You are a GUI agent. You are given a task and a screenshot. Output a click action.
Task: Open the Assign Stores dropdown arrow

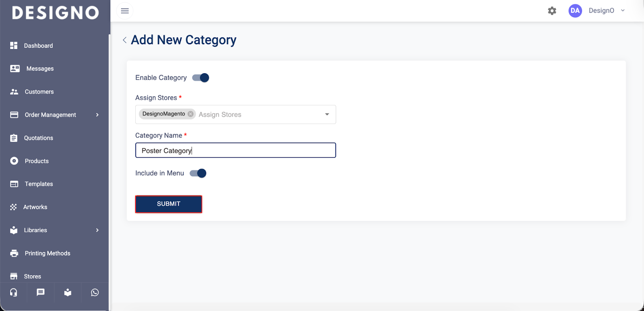(327, 114)
